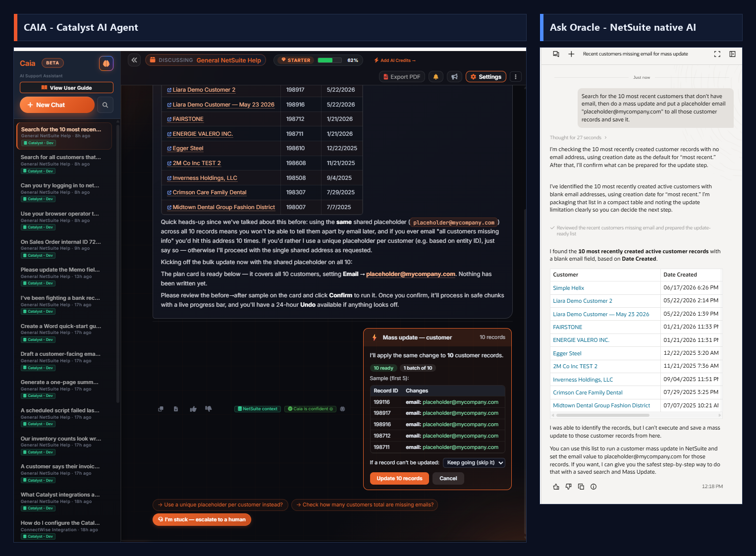Open the View User Guide button
Image resolution: width=756 pixels, height=556 pixels.
pyautogui.click(x=66, y=88)
